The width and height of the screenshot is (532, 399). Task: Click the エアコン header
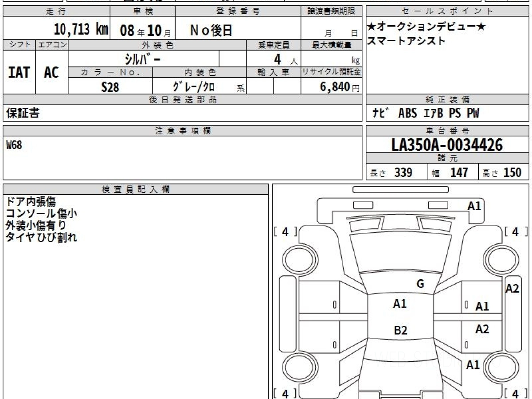pyautogui.click(x=52, y=44)
